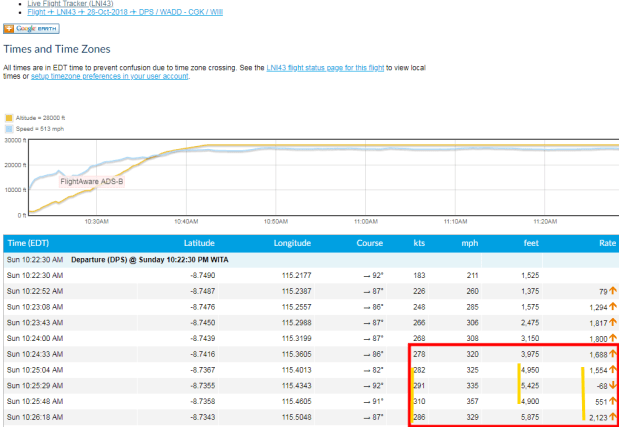Image resolution: width=619 pixels, height=427 pixels.
Task: Click the up arrow beside rate 1,688
Action: (613, 354)
